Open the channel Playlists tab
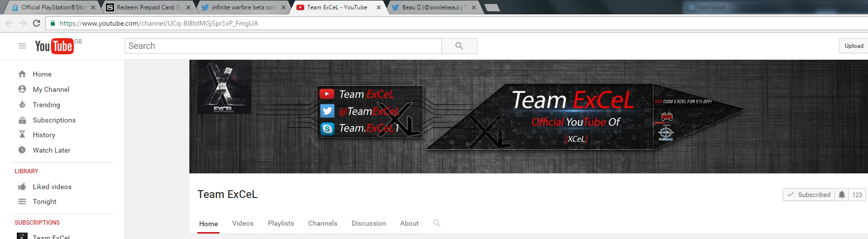 click(281, 223)
